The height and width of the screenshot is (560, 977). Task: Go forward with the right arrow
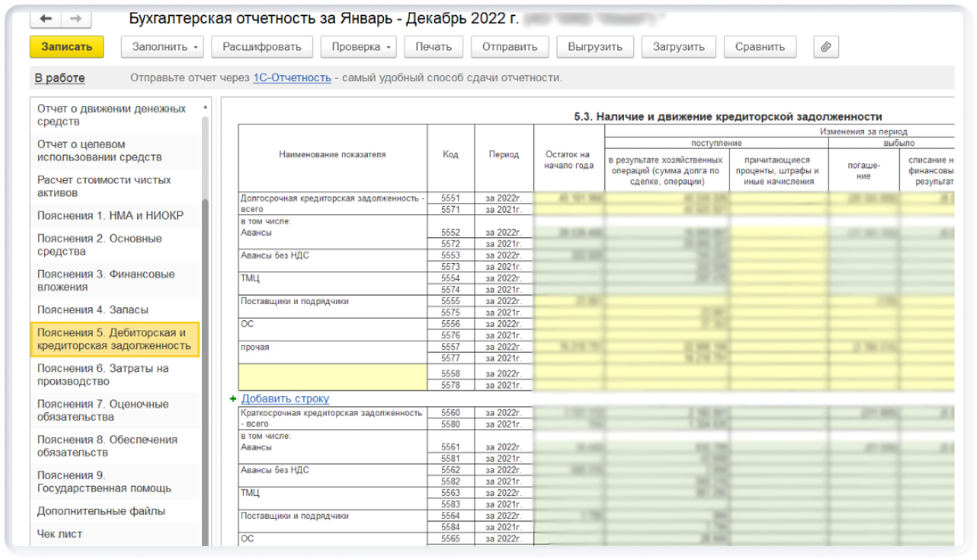pos(75,19)
